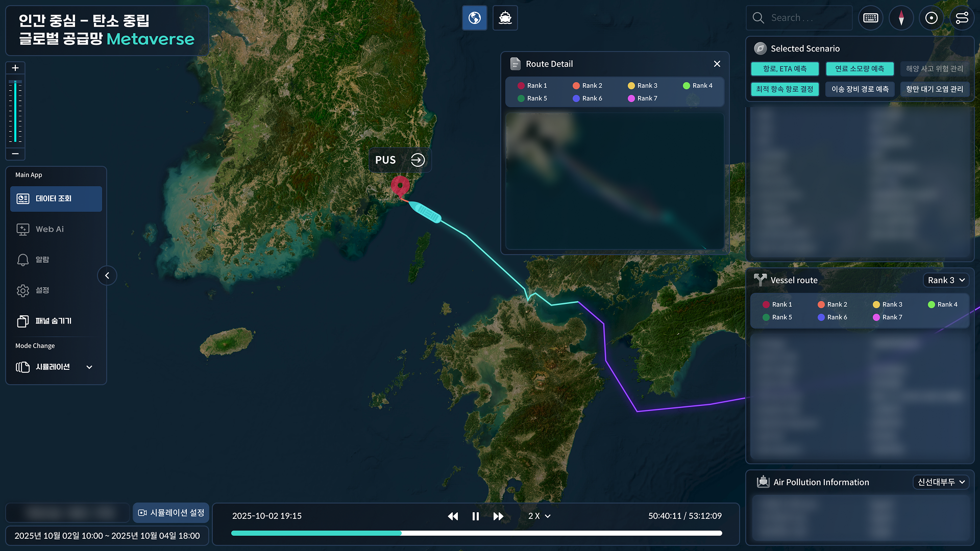Click the map zoom level slider
The image size is (980, 551).
click(15, 111)
